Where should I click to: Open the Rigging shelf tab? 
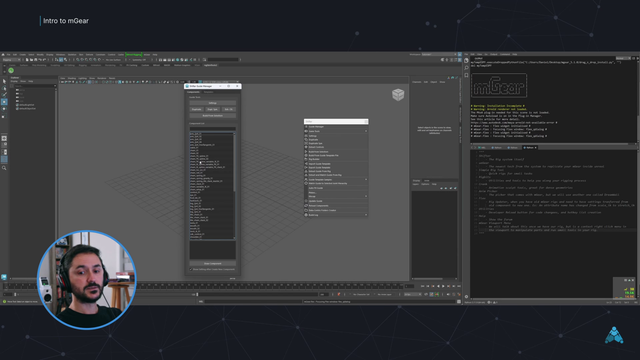(83, 65)
